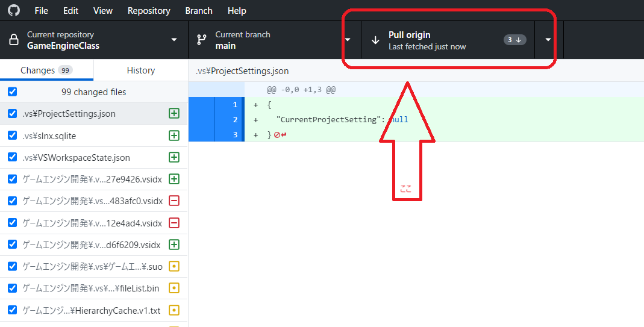Click green added icon for .vs¥slnx.sqlite
This screenshot has width=644, height=327.
174,135
